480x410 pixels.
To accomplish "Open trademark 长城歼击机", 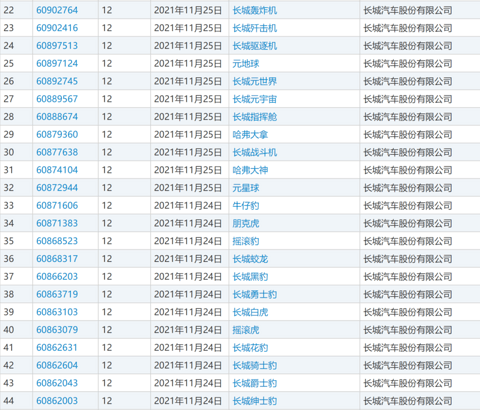I will (x=255, y=28).
